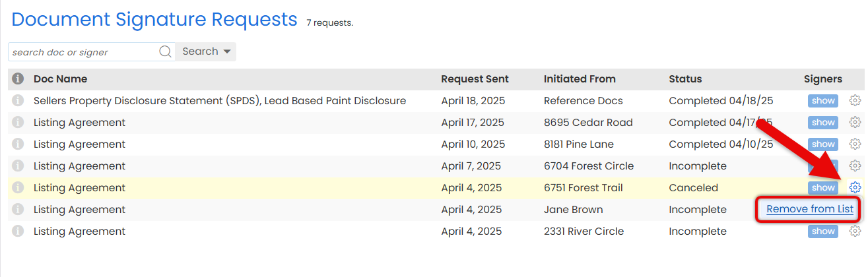868x277 pixels.
Task: Focus the search doc or signer field
Action: pyautogui.click(x=83, y=52)
